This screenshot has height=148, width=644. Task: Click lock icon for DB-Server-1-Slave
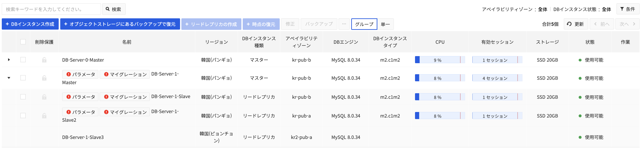44,97
